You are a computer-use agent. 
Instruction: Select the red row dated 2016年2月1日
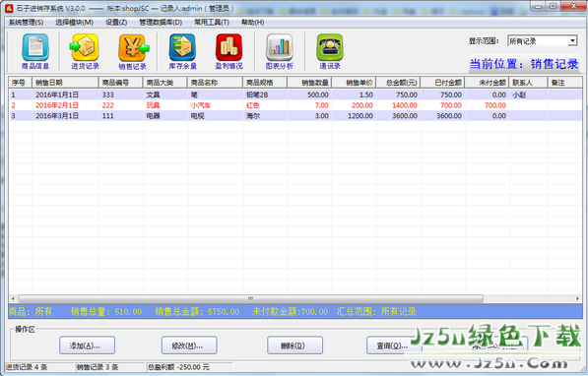pyautogui.click(x=295, y=105)
